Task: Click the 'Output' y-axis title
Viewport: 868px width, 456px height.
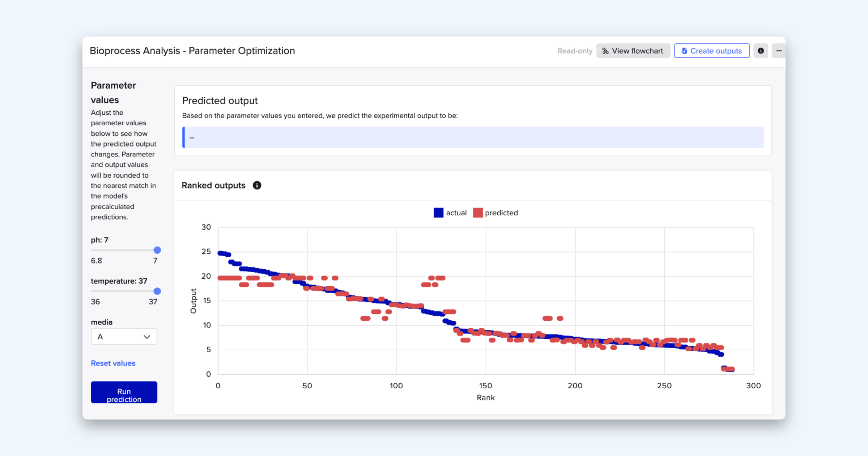Action: pyautogui.click(x=193, y=301)
